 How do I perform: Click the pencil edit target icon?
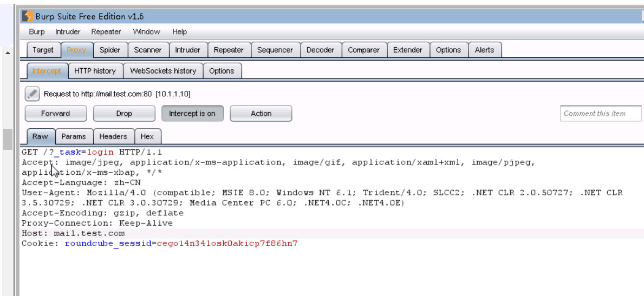[32, 94]
